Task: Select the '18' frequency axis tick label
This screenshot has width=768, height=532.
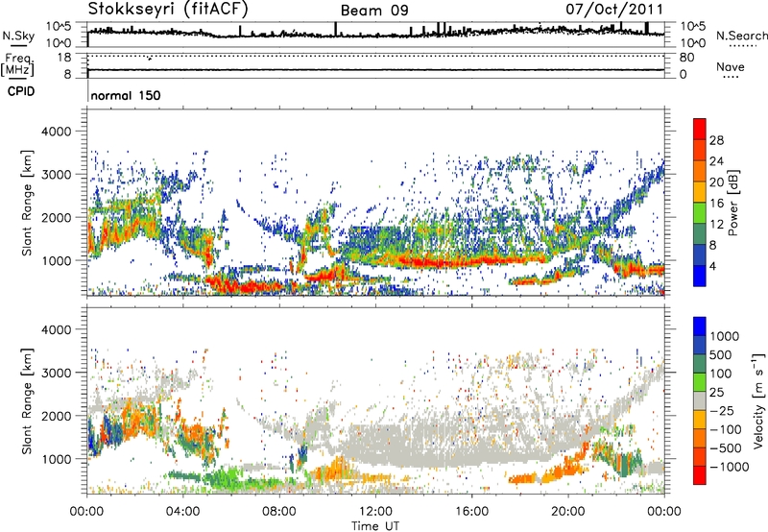Action: tap(63, 58)
